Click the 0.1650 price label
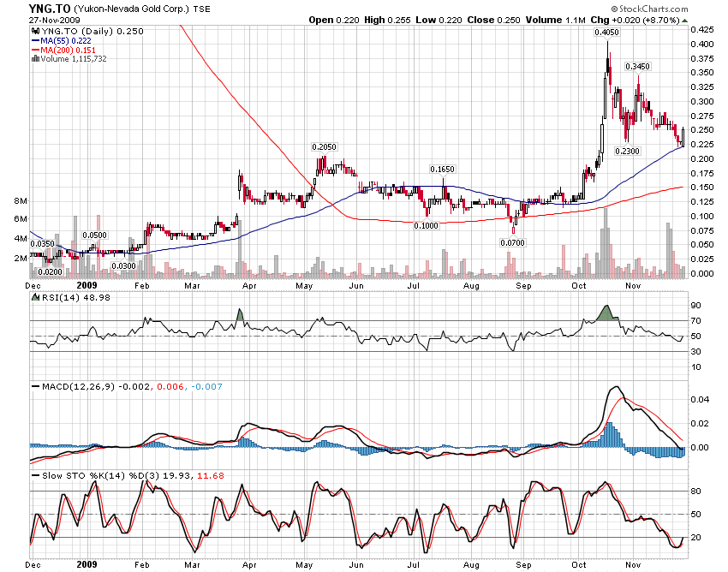728x572 pixels. click(442, 169)
